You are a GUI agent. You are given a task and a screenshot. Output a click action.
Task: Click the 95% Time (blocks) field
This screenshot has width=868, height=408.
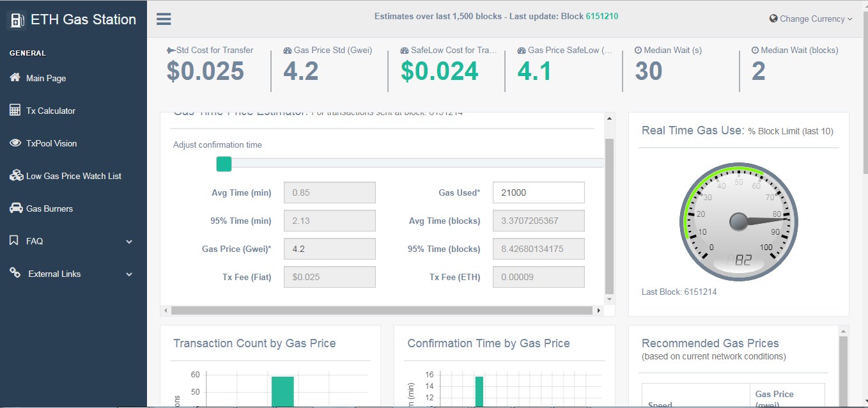[539, 249]
